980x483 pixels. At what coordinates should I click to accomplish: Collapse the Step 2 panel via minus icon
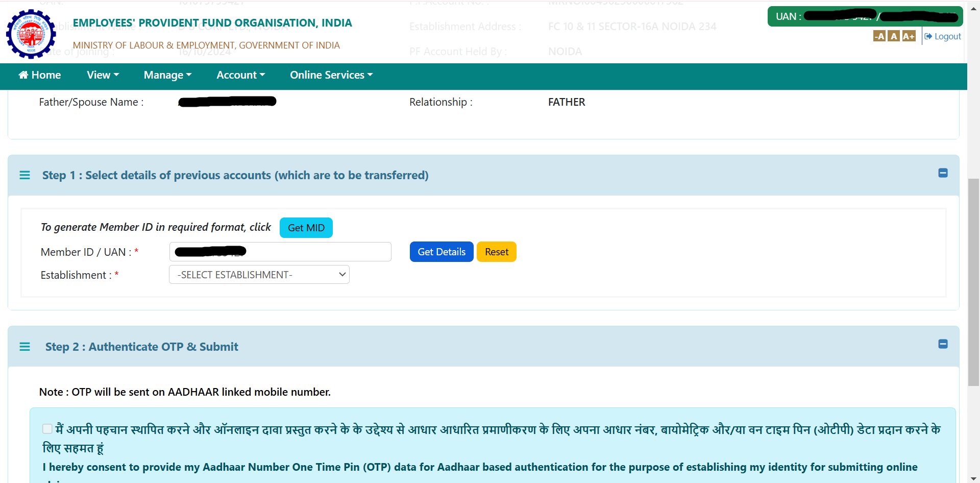tap(943, 344)
